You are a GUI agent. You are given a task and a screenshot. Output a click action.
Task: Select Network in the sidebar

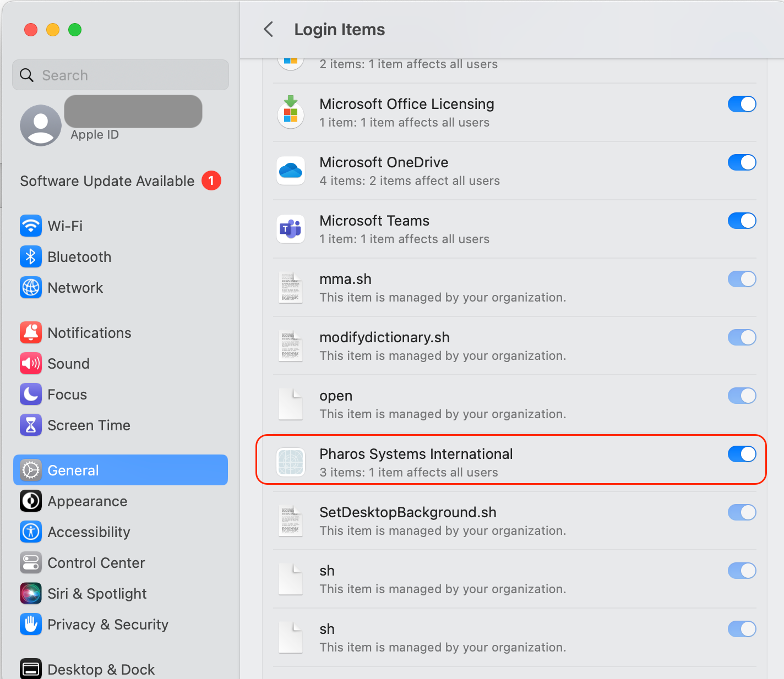click(121, 287)
